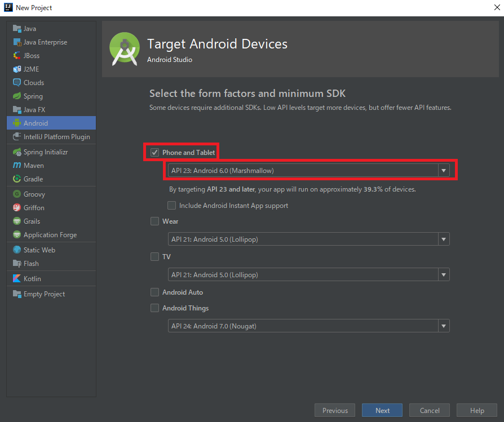The width and height of the screenshot is (504, 422).
Task: Click the Java Enterprise icon
Action: (17, 42)
